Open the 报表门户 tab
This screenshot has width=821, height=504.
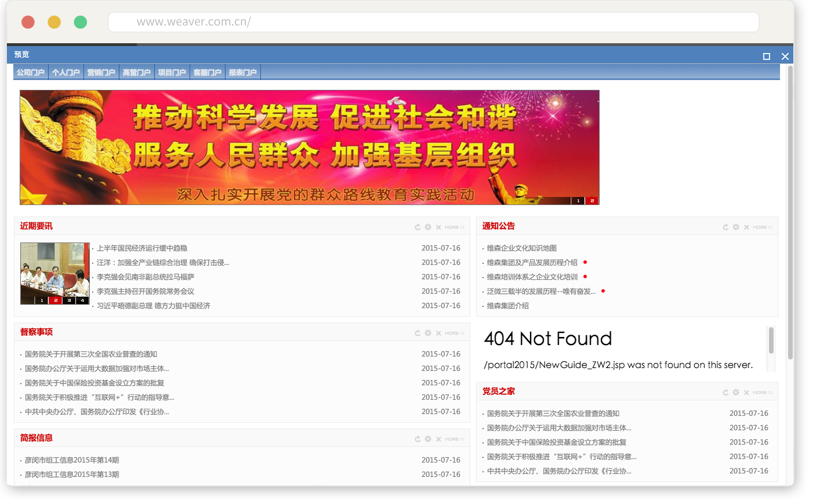tap(243, 73)
